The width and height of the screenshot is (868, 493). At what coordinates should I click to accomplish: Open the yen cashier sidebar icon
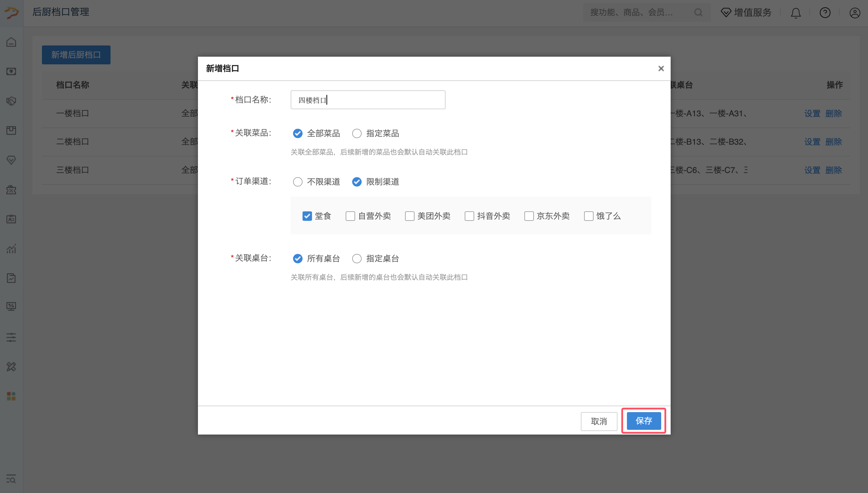point(11,71)
